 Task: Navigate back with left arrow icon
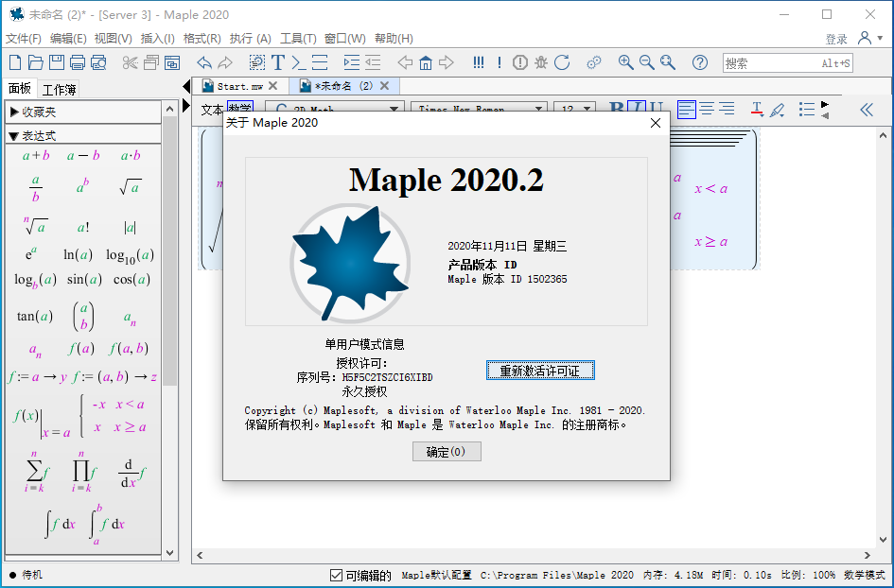point(405,62)
